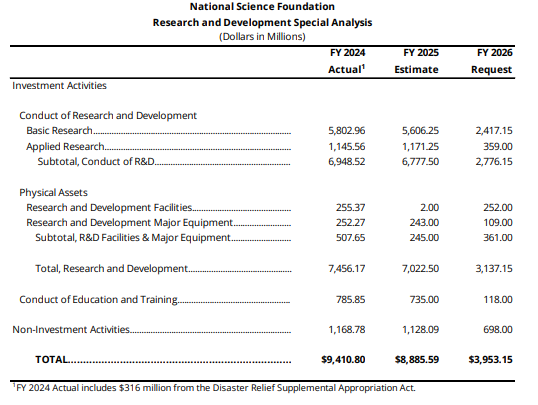Click 'Research and Development Facilities' row label
This screenshot has height=405, width=538.
109,208
